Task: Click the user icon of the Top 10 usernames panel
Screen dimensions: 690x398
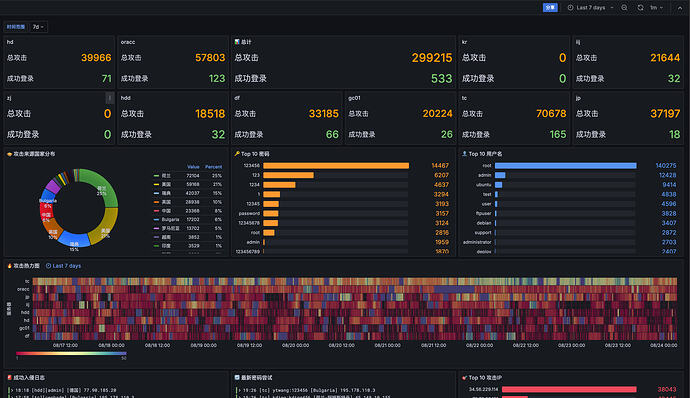Action: coord(464,154)
